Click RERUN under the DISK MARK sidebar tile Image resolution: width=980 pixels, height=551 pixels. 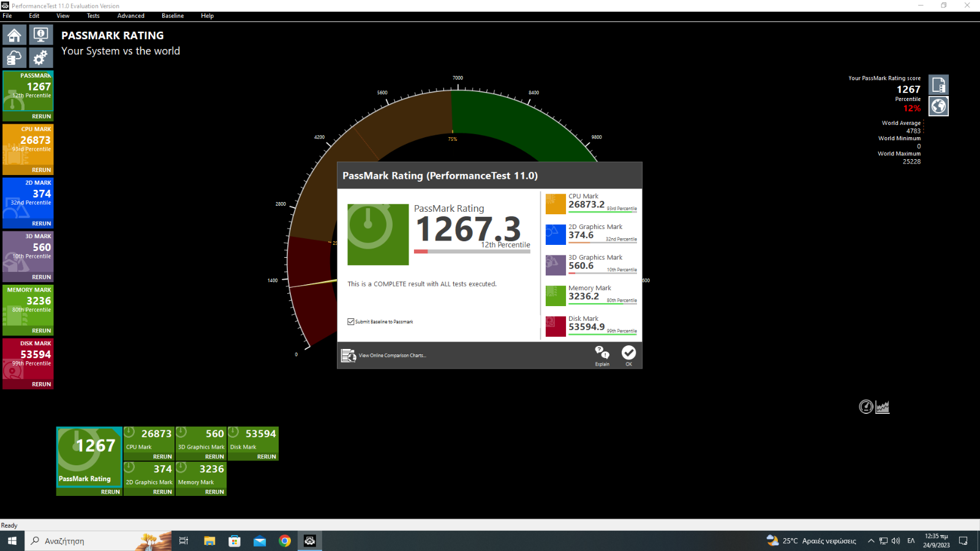(42, 384)
